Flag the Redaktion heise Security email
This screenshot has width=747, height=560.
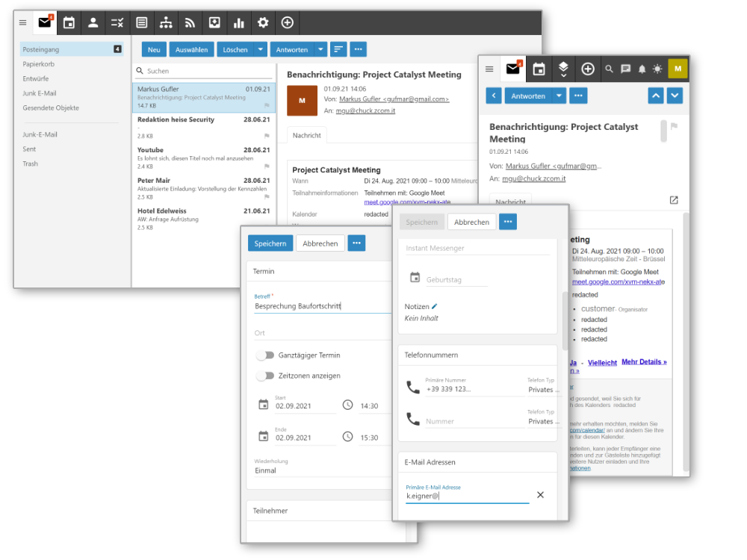click(267, 136)
